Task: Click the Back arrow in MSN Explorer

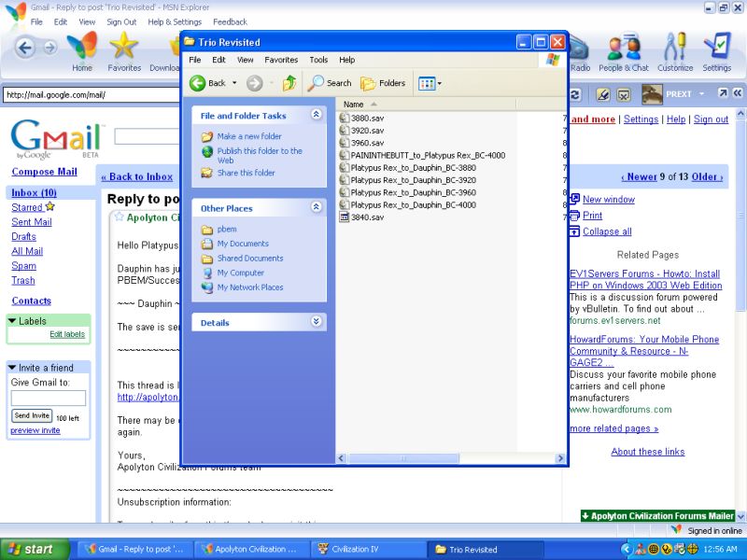Action: (x=25, y=48)
